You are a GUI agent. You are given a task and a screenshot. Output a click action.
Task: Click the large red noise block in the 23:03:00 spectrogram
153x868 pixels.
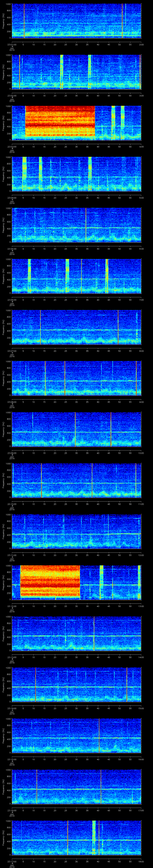pos(60,121)
